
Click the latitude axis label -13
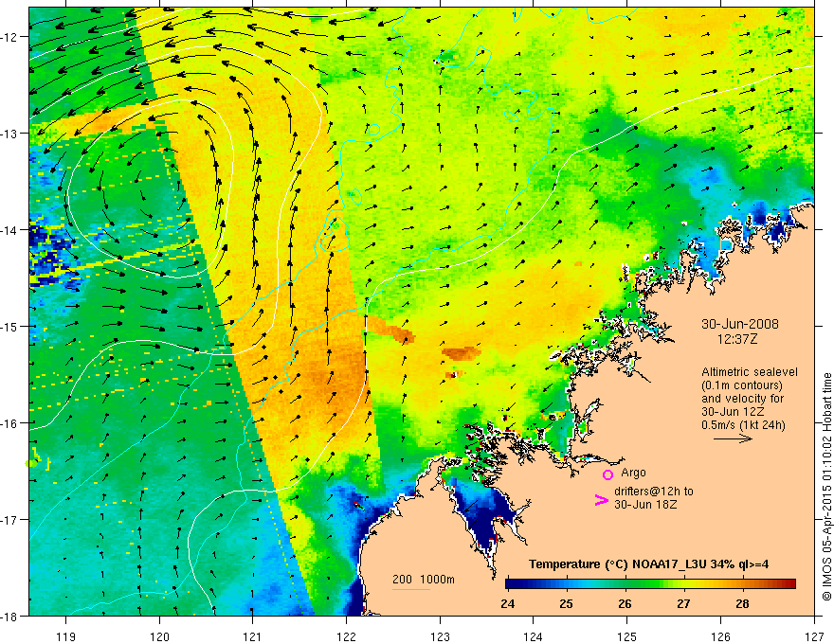coord(11,134)
